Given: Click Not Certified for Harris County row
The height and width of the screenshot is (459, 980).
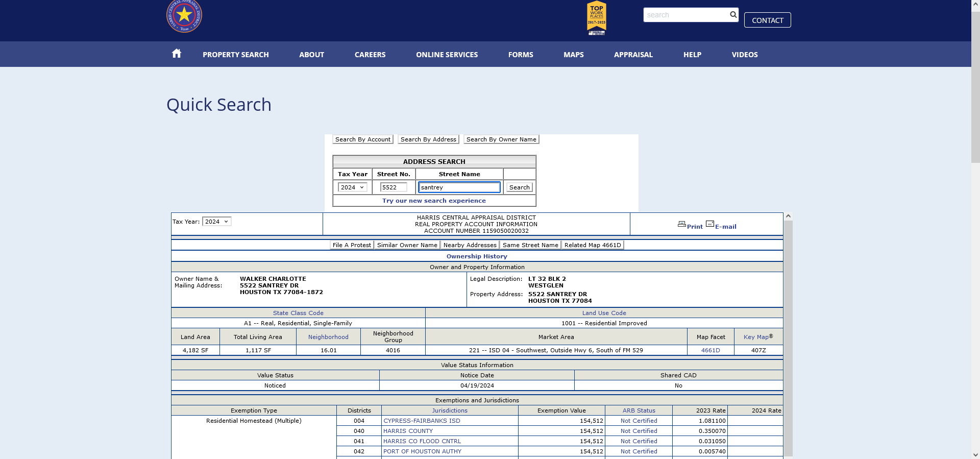Looking at the screenshot, I should point(639,431).
